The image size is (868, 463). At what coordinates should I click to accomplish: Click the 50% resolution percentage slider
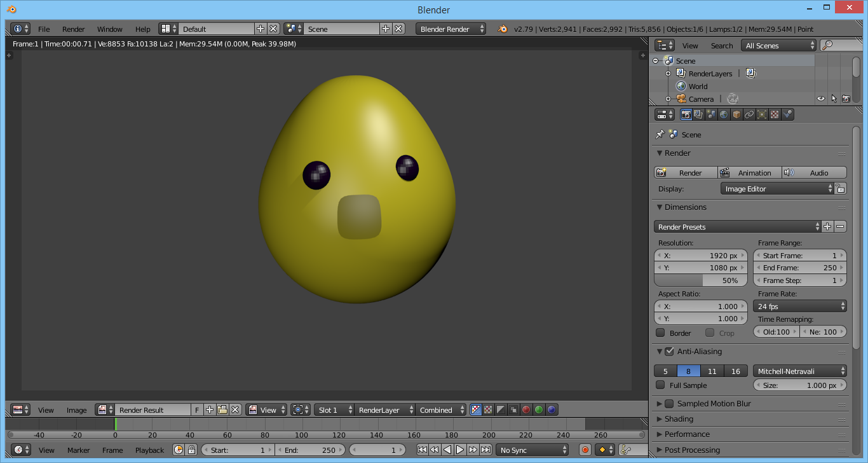(x=700, y=280)
